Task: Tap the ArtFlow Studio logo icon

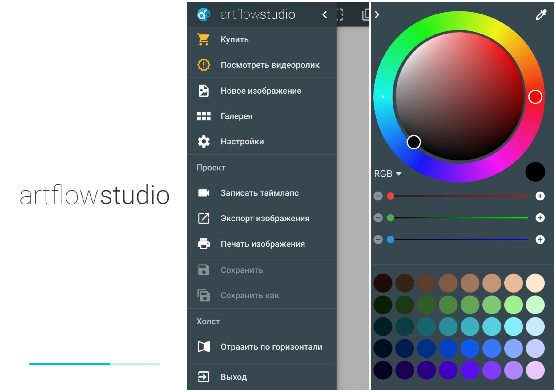Action: [x=204, y=14]
